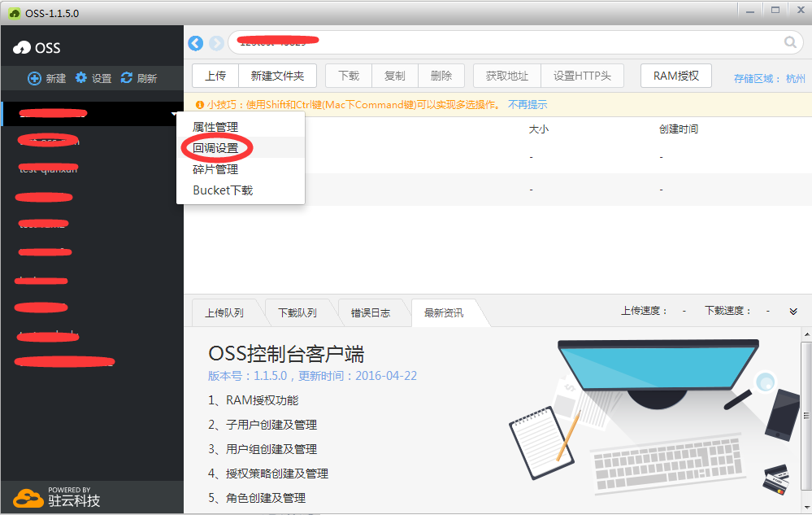812x515 pixels.
Task: Click the 新建文件夹 button
Action: [277, 76]
